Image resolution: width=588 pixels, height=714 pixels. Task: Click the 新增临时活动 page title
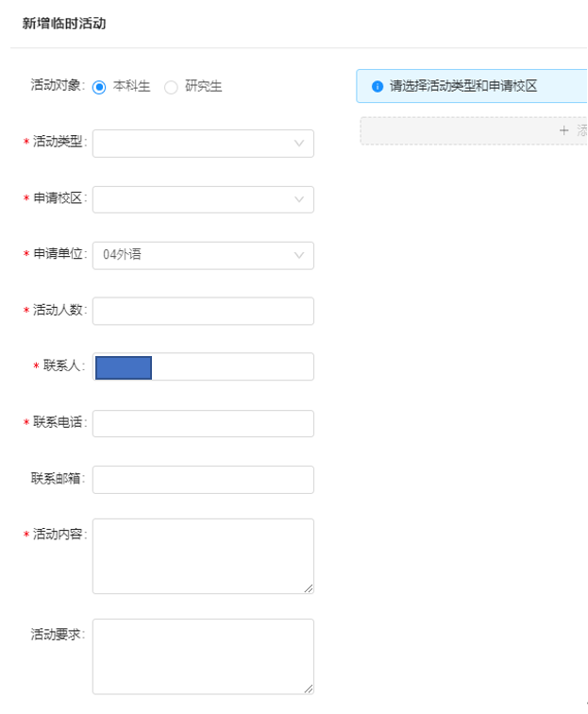tap(64, 24)
